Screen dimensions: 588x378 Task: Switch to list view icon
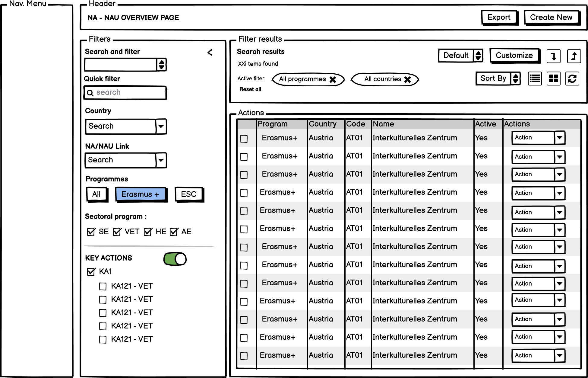coord(535,79)
